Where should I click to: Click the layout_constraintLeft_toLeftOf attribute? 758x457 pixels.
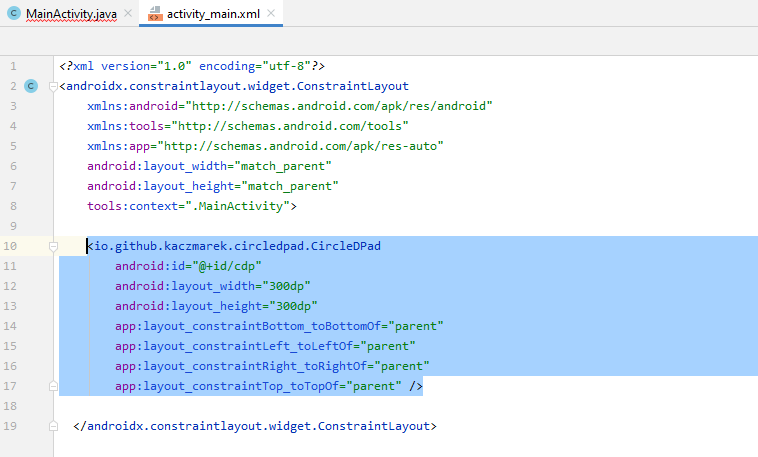(x=265, y=346)
